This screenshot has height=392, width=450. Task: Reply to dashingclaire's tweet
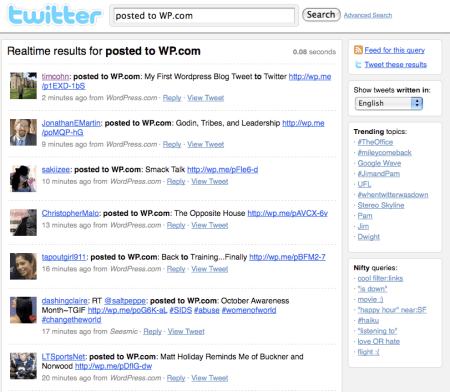click(x=153, y=332)
